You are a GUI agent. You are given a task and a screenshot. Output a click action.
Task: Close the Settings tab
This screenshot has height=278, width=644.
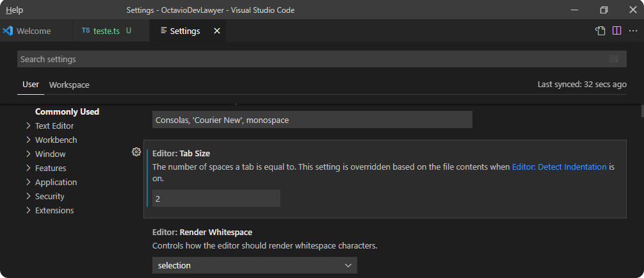click(x=217, y=31)
